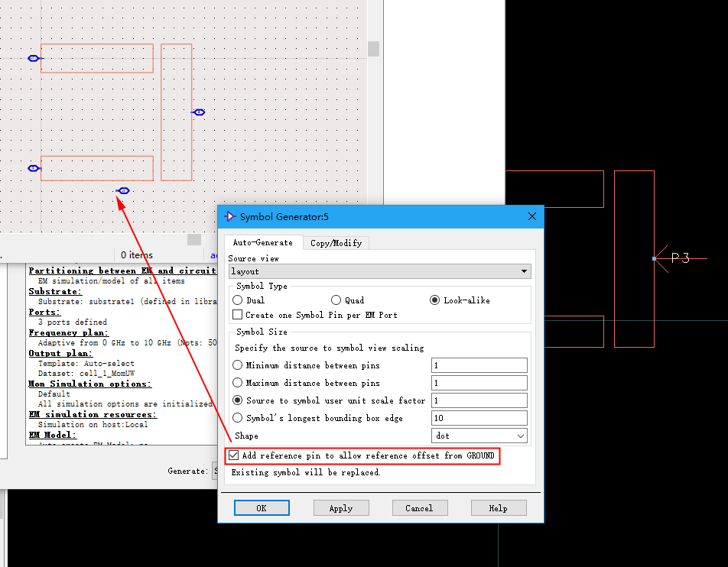Click the "0 items" status bar entry
Viewport: 728px width, 567px height.
(136, 254)
